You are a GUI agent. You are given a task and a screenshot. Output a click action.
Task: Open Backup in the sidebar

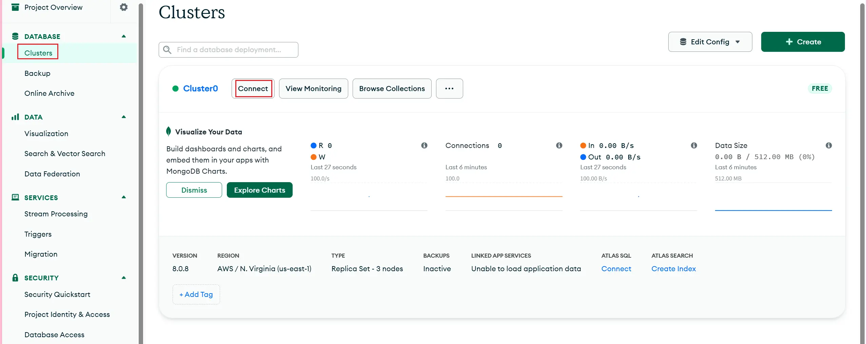[x=37, y=73]
